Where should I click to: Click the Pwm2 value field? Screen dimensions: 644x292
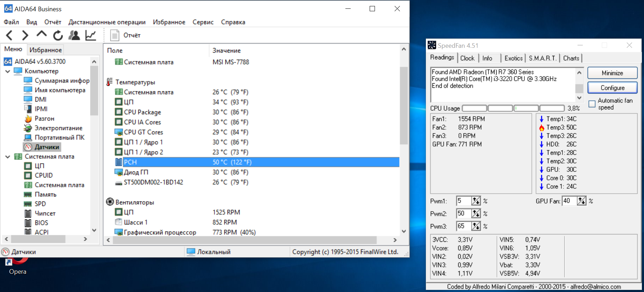464,214
